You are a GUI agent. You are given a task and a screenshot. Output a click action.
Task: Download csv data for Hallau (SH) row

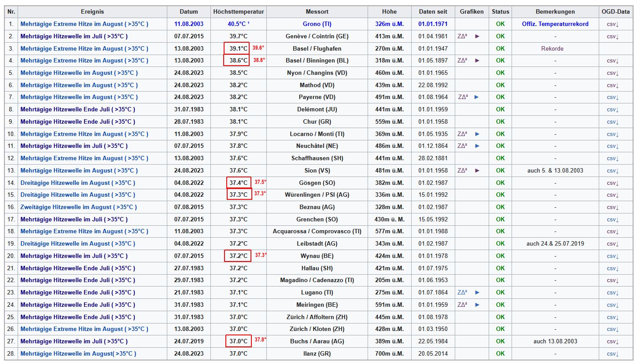pos(613,268)
